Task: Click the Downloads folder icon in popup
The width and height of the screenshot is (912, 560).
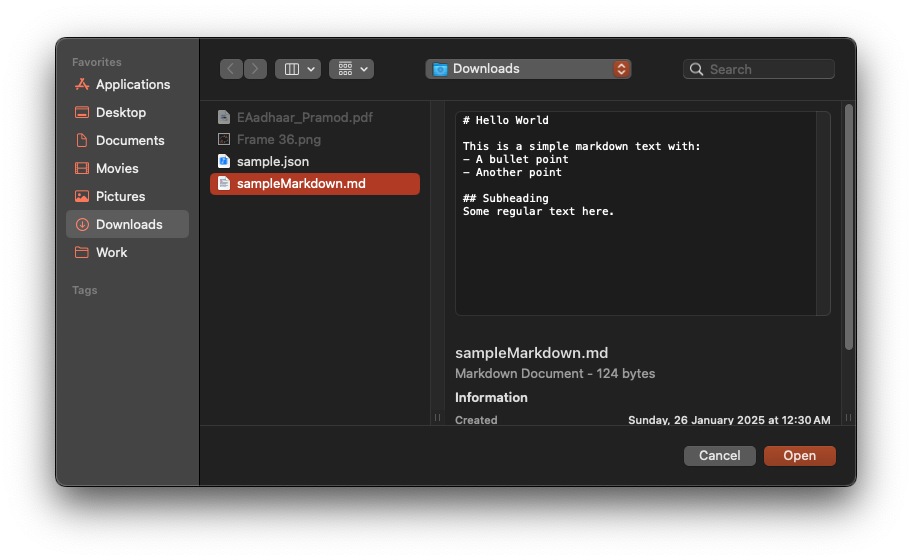Action: pos(440,69)
